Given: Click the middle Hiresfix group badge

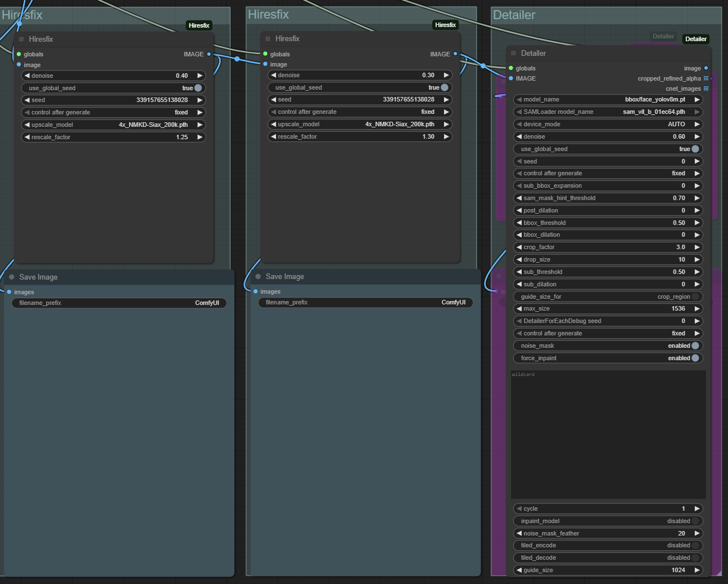Looking at the screenshot, I should (445, 25).
